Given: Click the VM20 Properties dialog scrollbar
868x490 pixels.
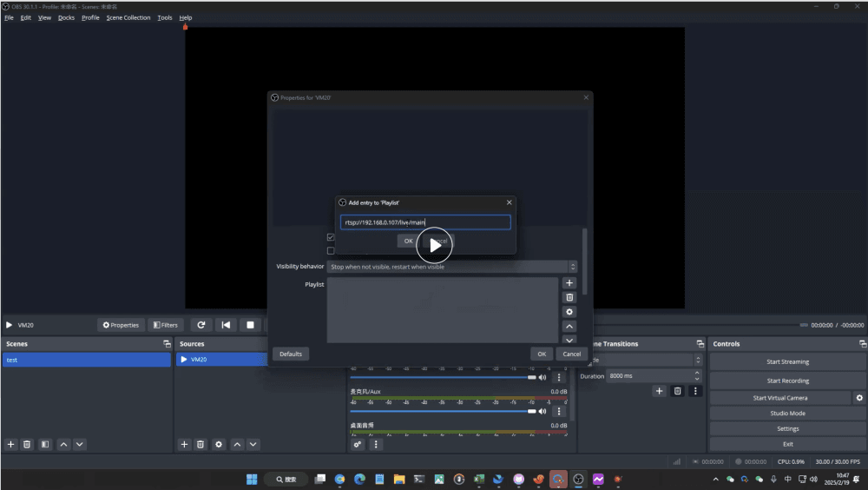Looking at the screenshot, I should point(584,261).
